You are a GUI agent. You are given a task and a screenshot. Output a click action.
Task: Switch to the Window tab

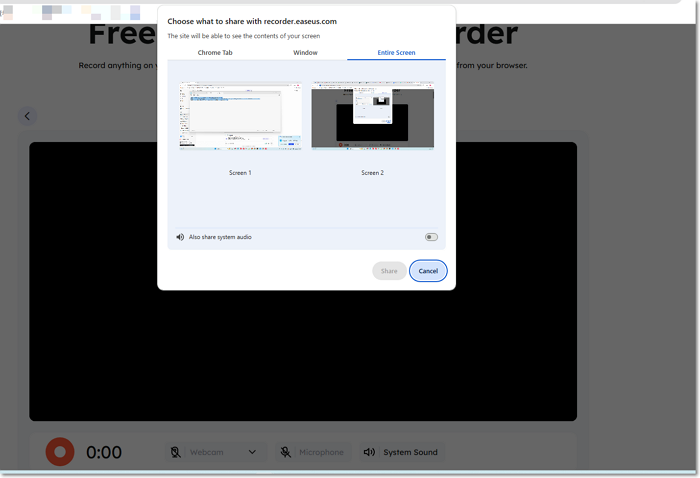(x=305, y=53)
